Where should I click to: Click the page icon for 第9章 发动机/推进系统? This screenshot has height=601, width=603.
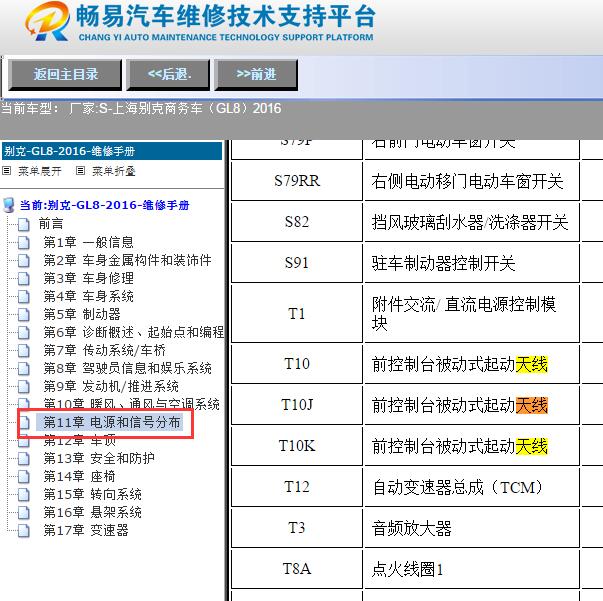(23, 386)
